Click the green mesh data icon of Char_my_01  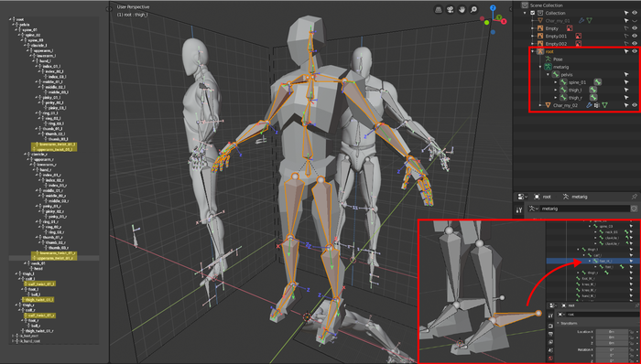click(589, 20)
